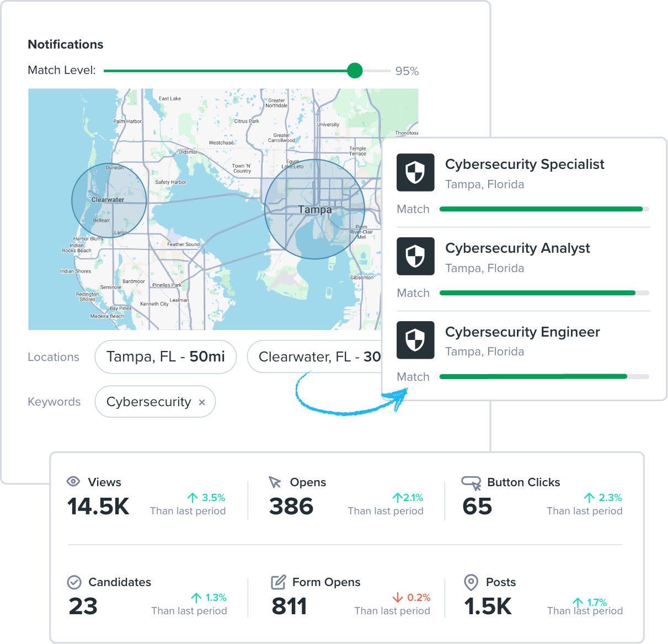Click the Tampa radius circle on map
Image resolution: width=668 pixels, height=644 pixels.
click(x=314, y=209)
